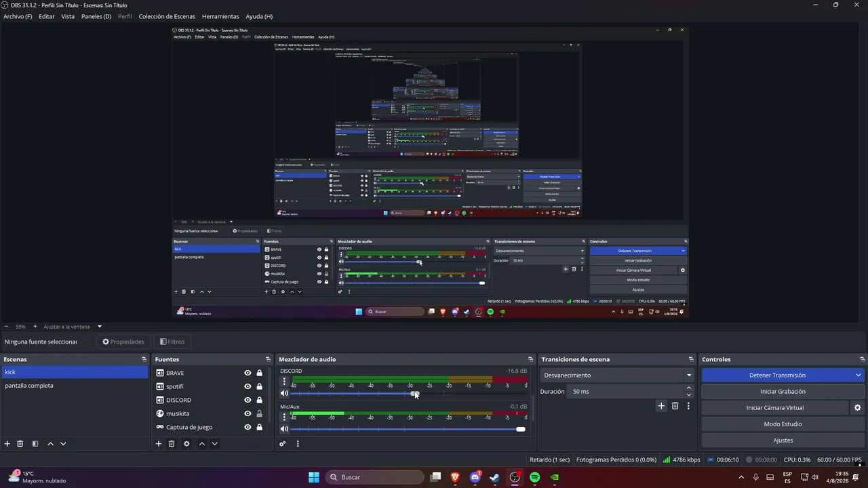Undock the Controles panel
The image size is (868, 488).
[x=863, y=359]
